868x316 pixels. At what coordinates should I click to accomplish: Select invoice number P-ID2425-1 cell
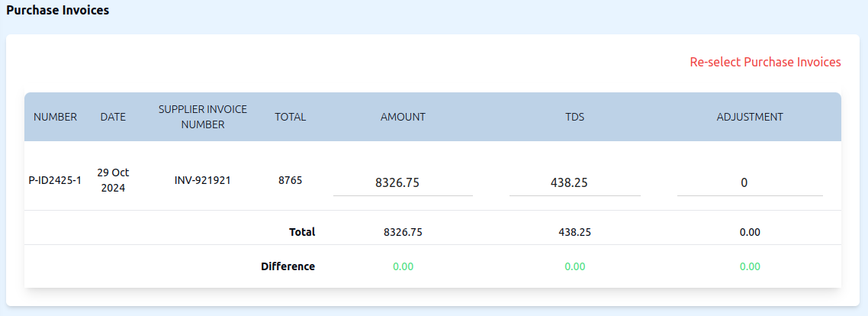click(55, 181)
